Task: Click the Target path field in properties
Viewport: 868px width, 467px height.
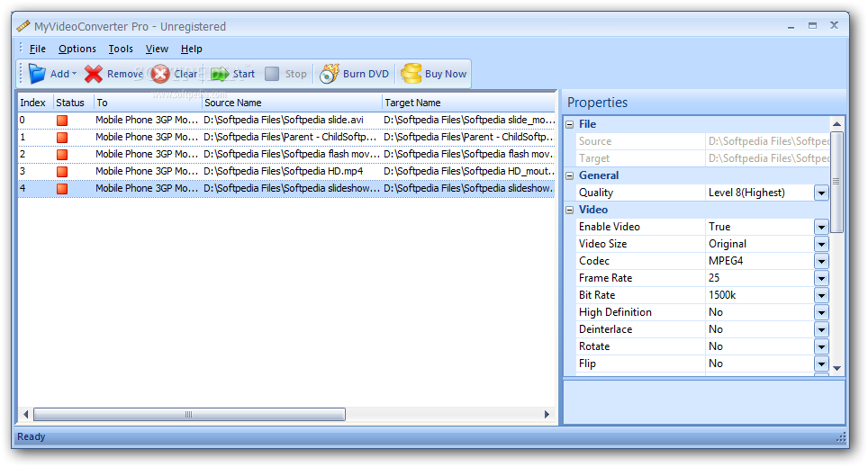Action: pos(767,158)
